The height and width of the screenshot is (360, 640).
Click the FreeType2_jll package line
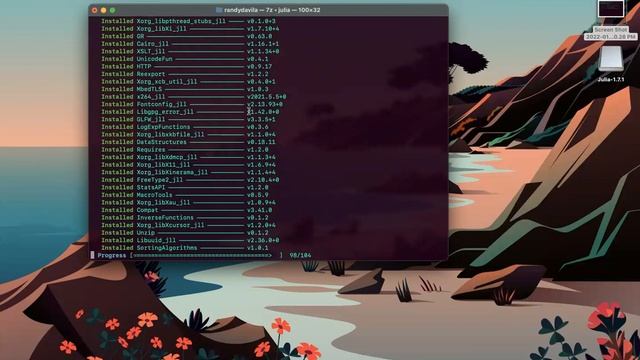tap(190, 180)
